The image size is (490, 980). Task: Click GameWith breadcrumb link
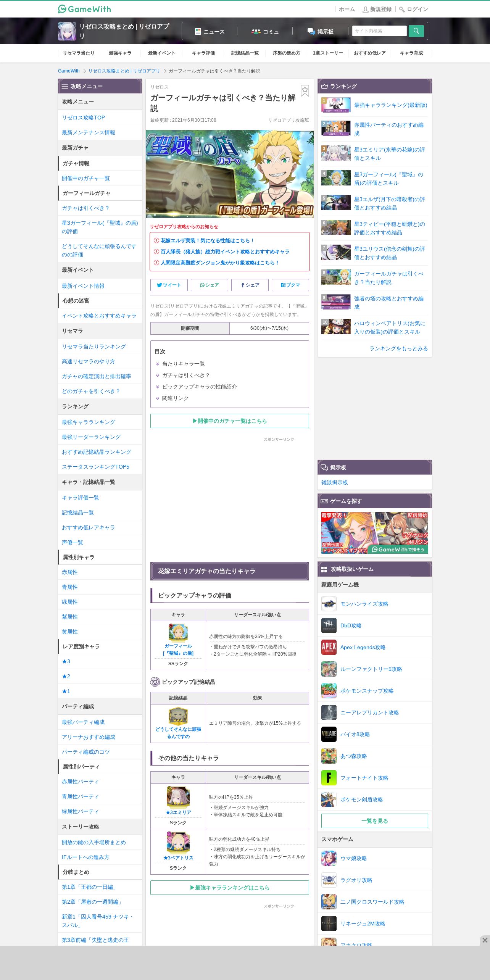[69, 71]
